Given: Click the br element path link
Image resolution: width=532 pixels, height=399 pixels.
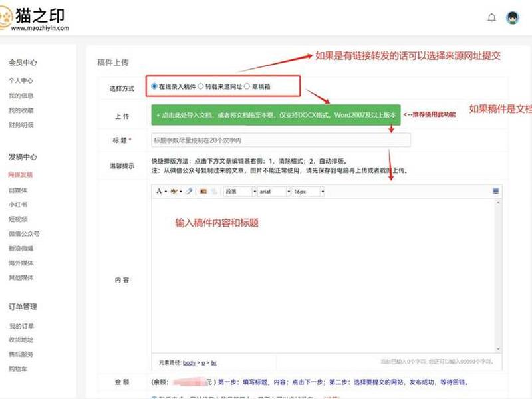Looking at the screenshot, I should pyautogui.click(x=213, y=363).
